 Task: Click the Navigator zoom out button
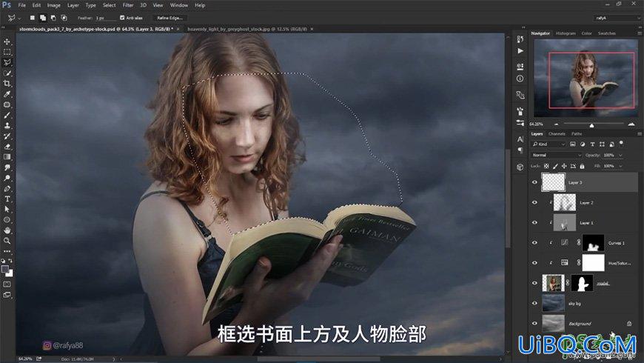(556, 124)
